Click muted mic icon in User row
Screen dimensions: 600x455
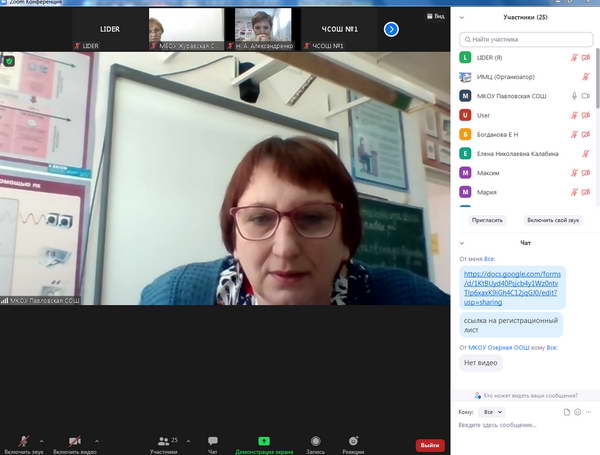coord(574,115)
